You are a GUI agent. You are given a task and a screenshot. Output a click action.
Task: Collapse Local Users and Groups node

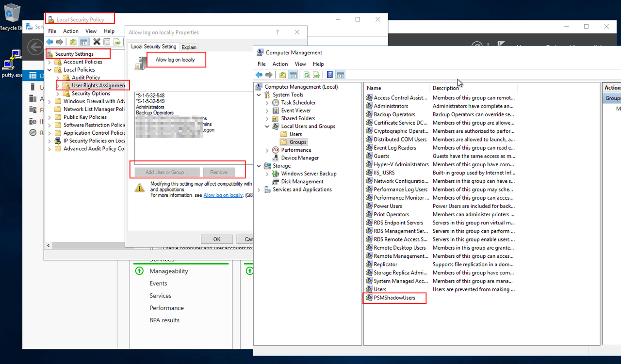pos(267,127)
